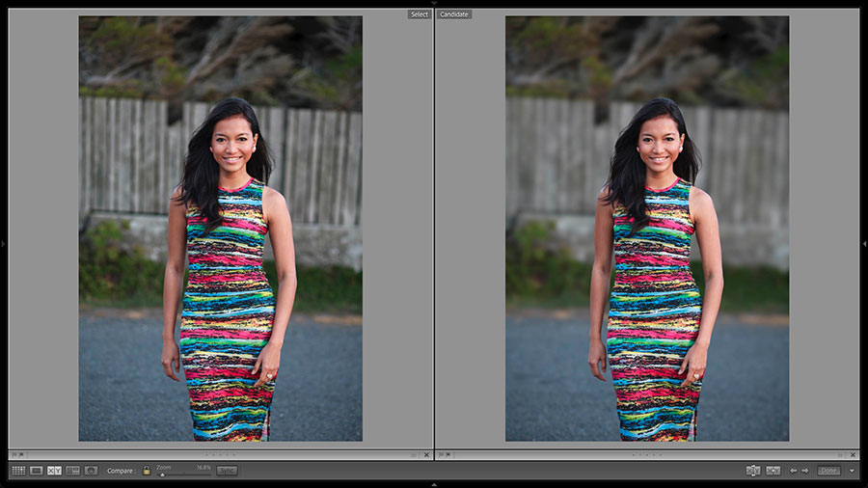Switch to Survey view

tap(72, 471)
